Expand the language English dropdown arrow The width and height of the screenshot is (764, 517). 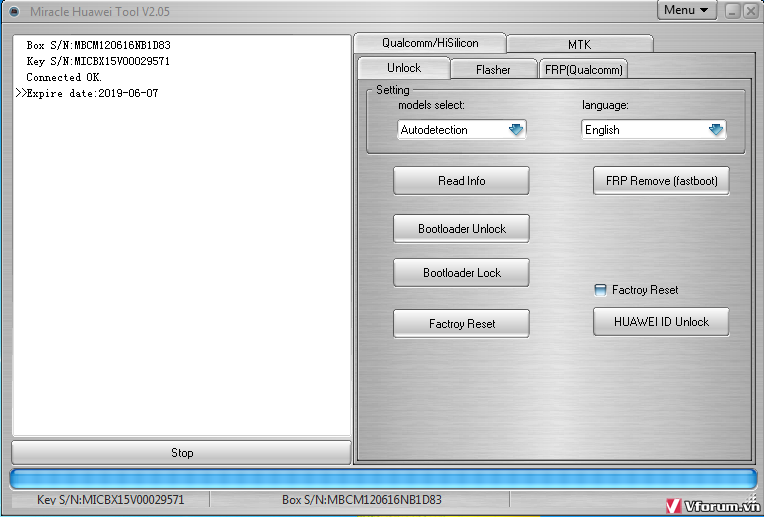coord(715,130)
